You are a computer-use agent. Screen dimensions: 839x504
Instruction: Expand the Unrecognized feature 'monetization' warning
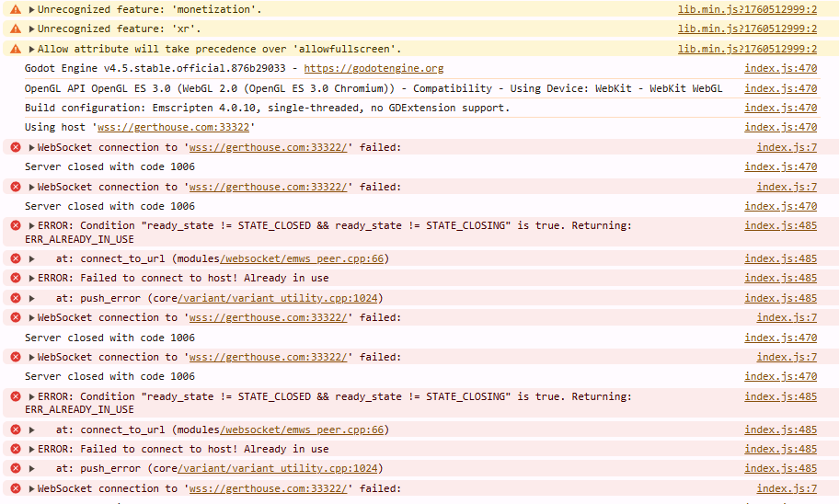[x=32, y=9]
